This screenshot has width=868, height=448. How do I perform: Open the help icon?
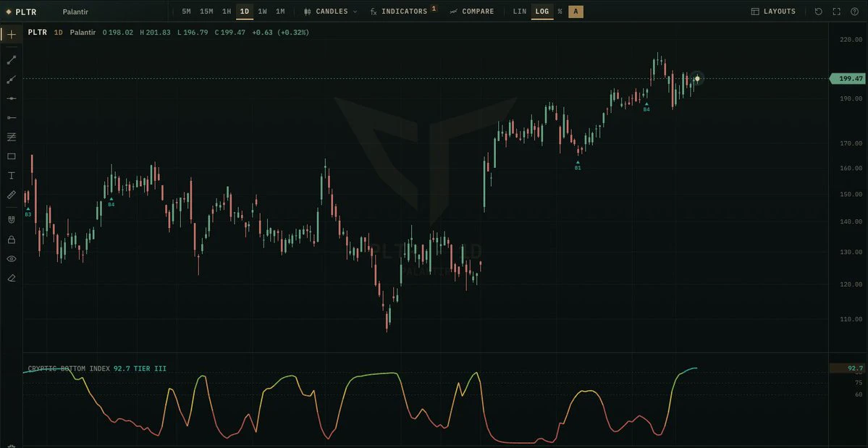point(854,12)
